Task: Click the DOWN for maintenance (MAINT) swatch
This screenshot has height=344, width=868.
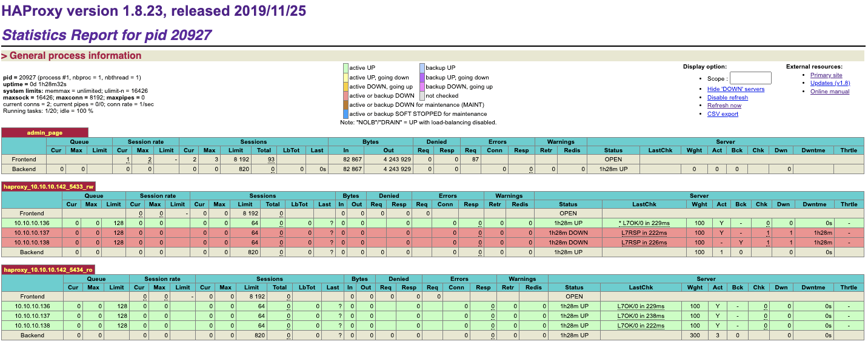Action: click(x=346, y=104)
